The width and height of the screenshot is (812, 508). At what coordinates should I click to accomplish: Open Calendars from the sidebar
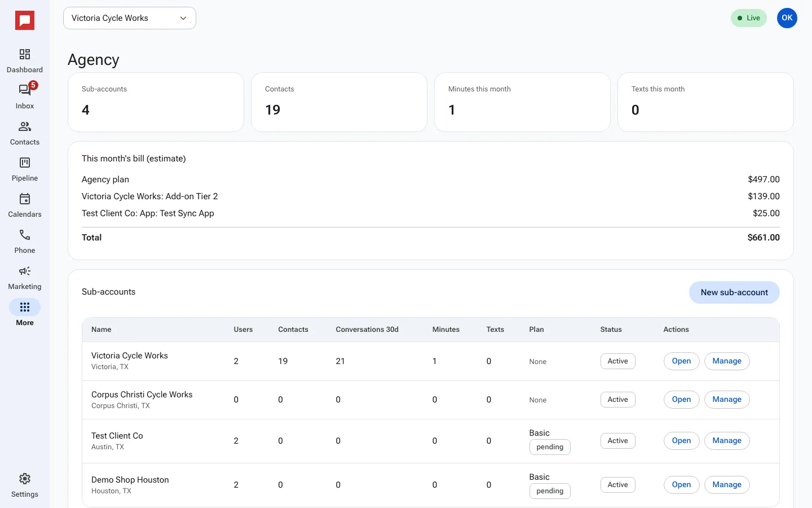[x=25, y=205]
